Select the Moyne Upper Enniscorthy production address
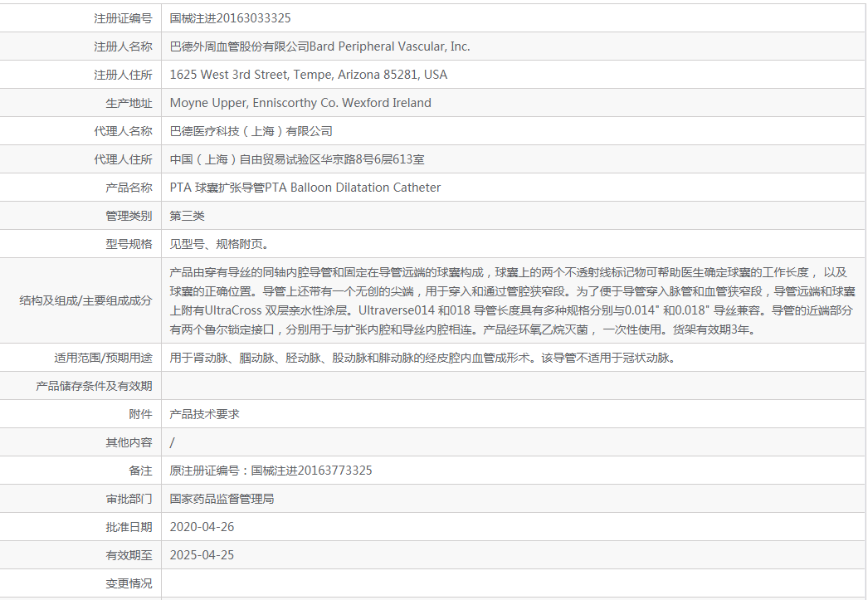 click(300, 103)
